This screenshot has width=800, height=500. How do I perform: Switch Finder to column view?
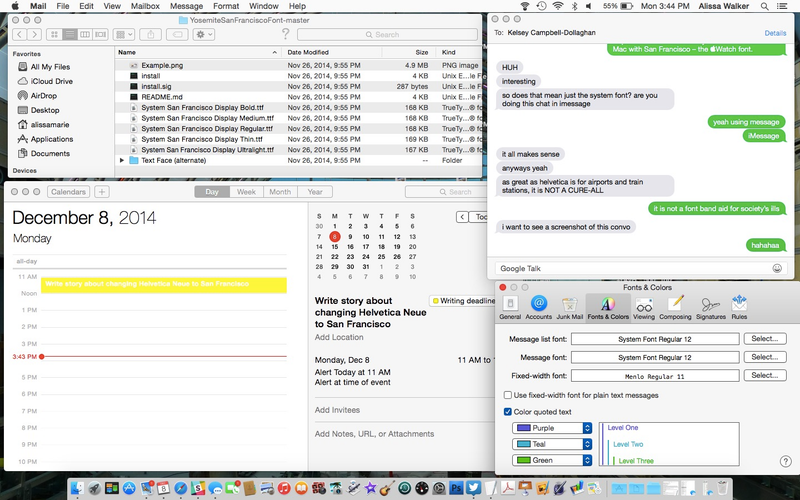[x=85, y=34]
